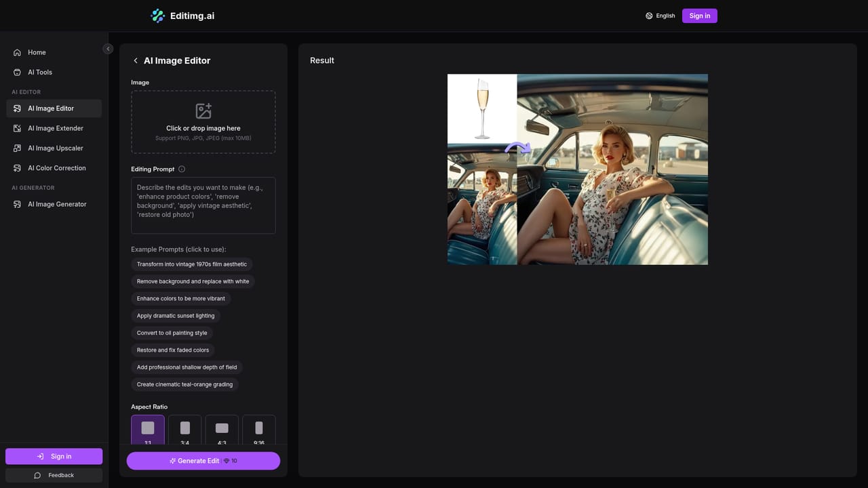Viewport: 868px width, 488px height.
Task: Use the 'Enhance colors to be more vibrant' prompt
Action: click(x=181, y=298)
